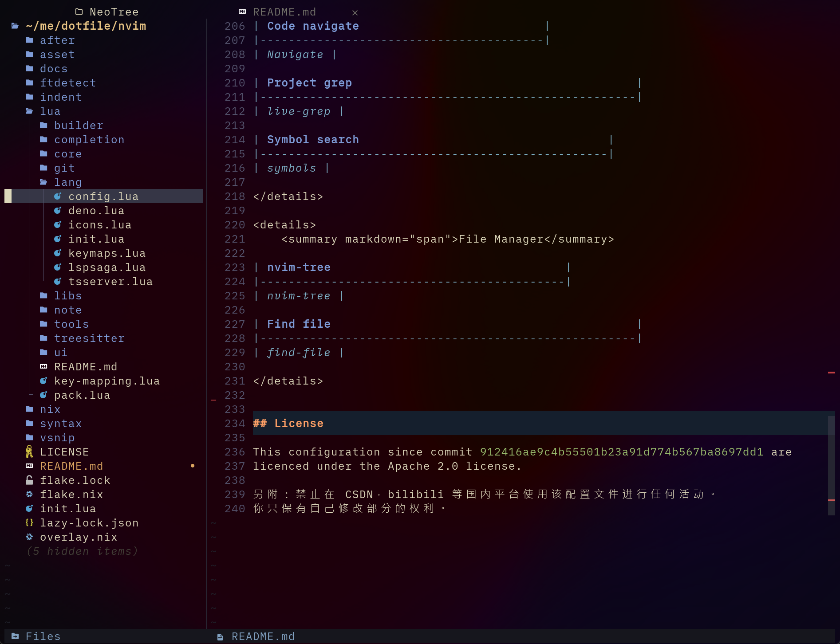The width and height of the screenshot is (840, 644).
Task: Click the Lua icon beside tsserver.lua
Action: [58, 281]
